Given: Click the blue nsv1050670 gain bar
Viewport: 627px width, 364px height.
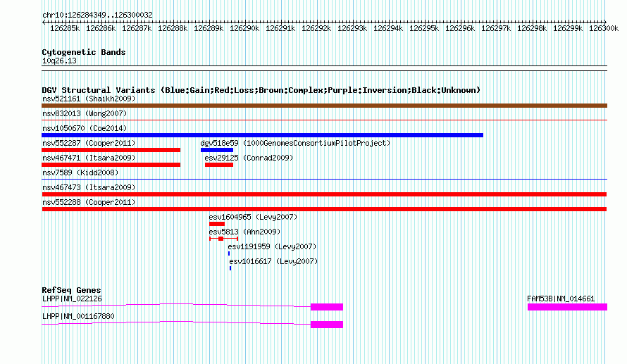Looking at the screenshot, I should (x=262, y=135).
